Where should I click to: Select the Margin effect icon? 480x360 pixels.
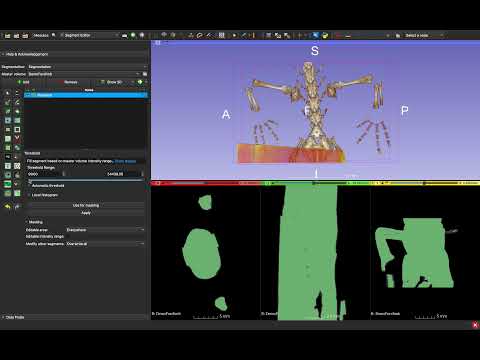point(8,129)
